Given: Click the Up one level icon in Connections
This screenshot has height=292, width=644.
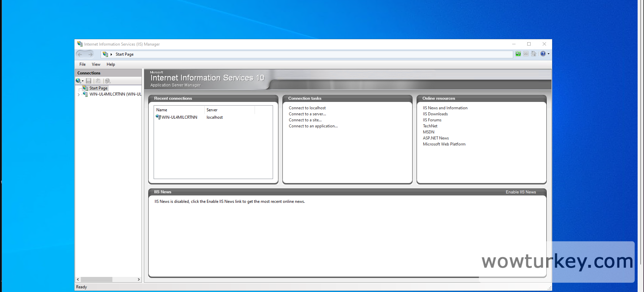Looking at the screenshot, I should click(x=98, y=81).
